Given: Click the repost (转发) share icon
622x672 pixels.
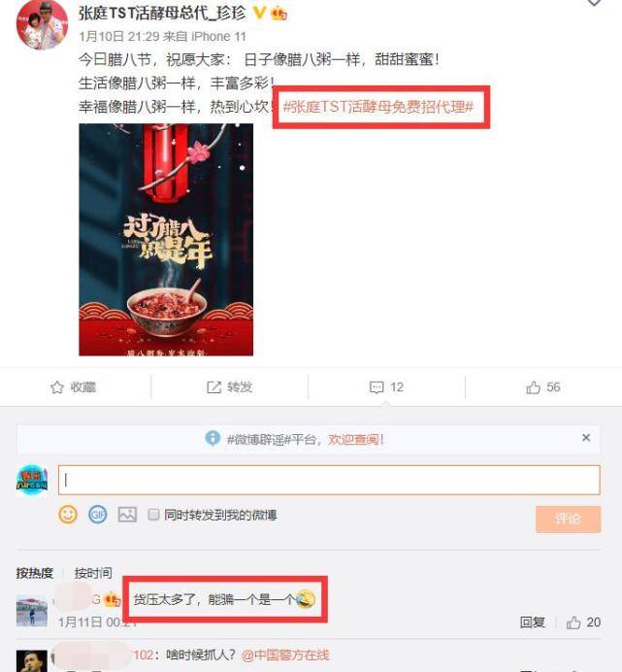Looking at the screenshot, I should click(x=213, y=387).
